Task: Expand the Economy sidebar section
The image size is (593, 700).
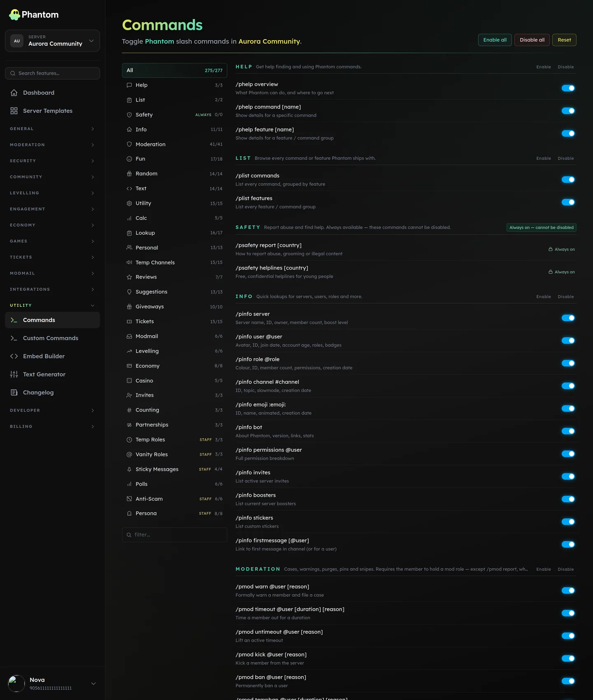Action: click(52, 225)
